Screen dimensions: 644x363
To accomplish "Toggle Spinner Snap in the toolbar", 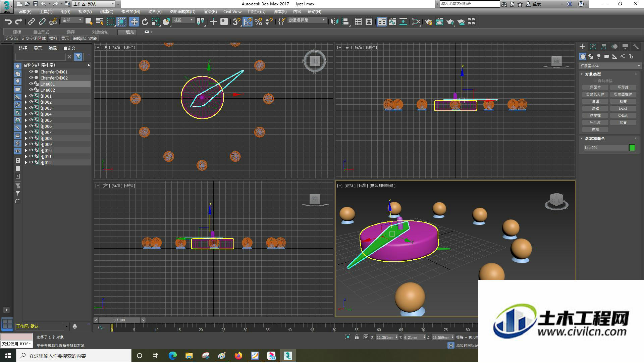I will pos(269,22).
